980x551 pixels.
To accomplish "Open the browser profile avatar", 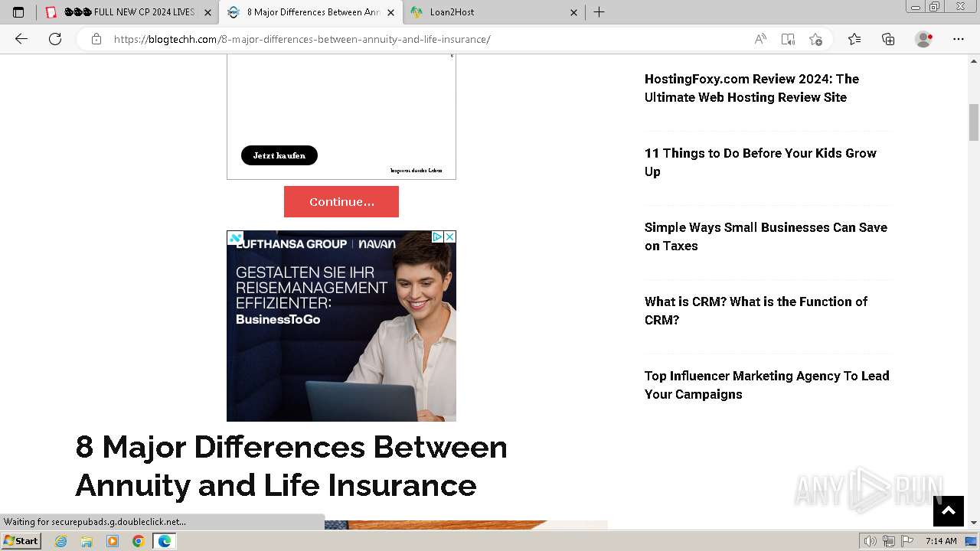I will [924, 39].
